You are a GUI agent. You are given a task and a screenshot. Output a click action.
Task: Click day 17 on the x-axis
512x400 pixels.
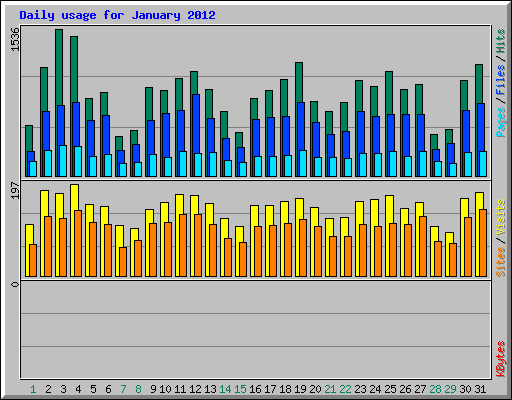point(270,389)
